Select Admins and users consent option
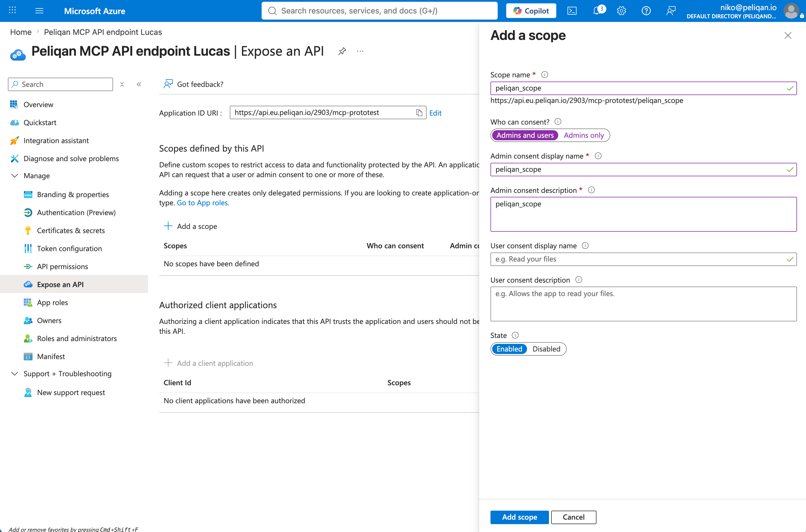Image resolution: width=806 pixels, height=532 pixels. point(525,135)
